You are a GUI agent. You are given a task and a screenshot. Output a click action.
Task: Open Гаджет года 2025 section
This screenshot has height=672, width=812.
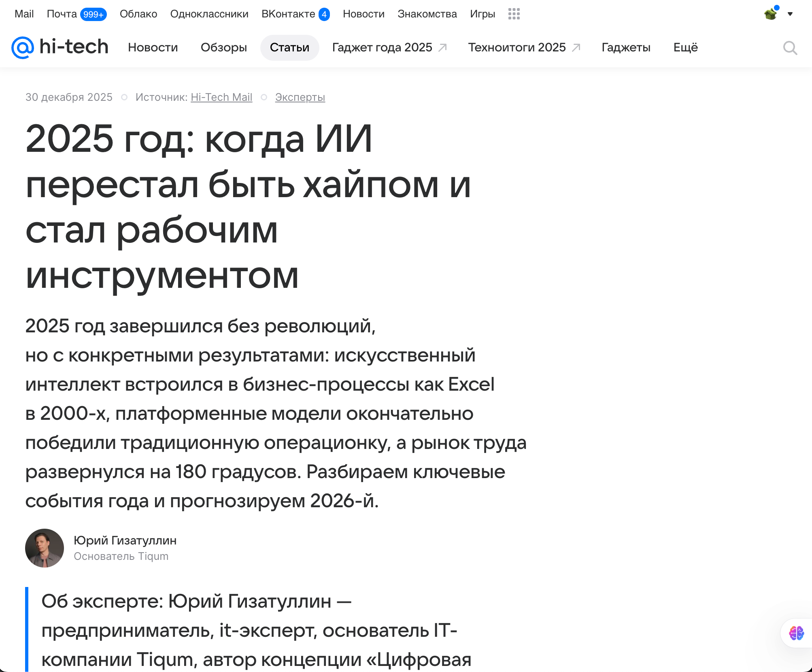[x=382, y=47]
